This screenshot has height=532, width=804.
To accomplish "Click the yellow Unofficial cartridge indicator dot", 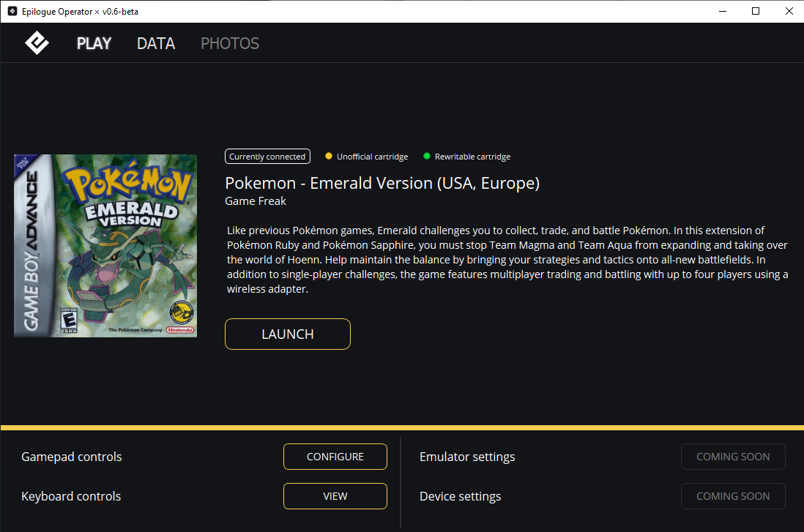I will [x=329, y=156].
